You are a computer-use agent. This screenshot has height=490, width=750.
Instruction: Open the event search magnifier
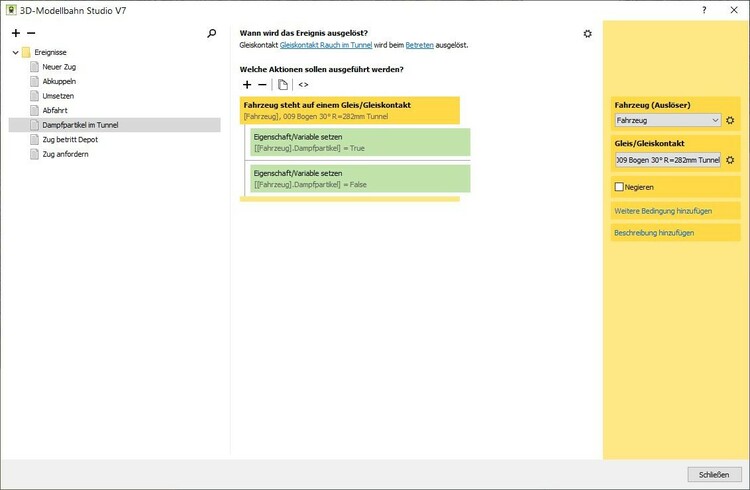(x=211, y=33)
